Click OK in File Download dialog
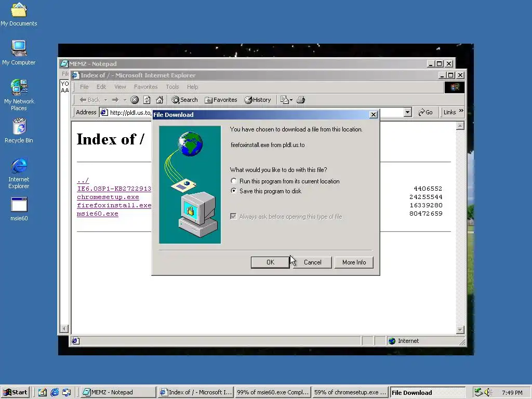 pyautogui.click(x=270, y=262)
